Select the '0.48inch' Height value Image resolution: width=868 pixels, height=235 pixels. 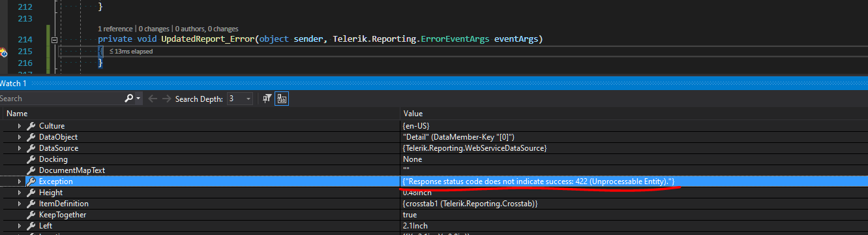[418, 193]
